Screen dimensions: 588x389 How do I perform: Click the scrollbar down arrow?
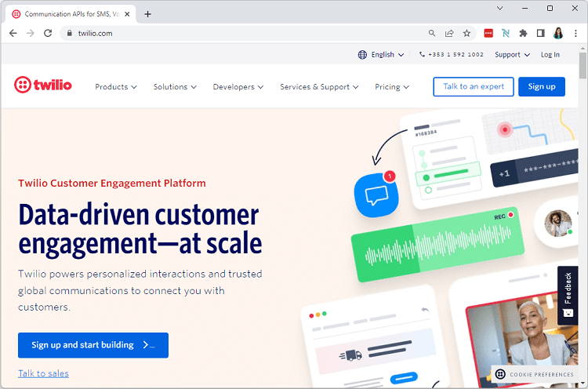[583, 383]
